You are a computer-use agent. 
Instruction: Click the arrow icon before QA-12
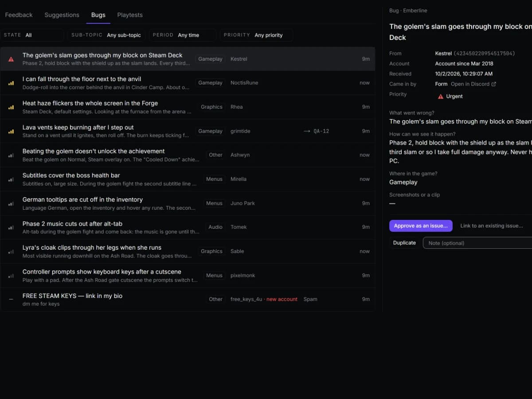pyautogui.click(x=307, y=131)
